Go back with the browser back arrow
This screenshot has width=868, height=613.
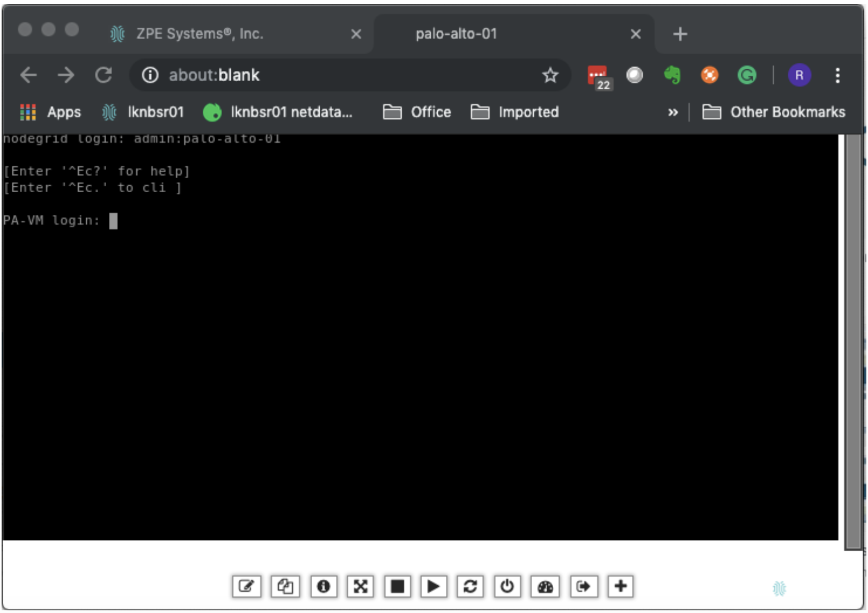pyautogui.click(x=28, y=75)
